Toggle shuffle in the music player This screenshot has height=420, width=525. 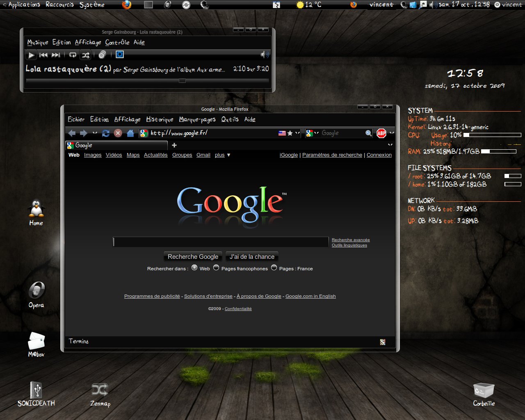coord(85,55)
